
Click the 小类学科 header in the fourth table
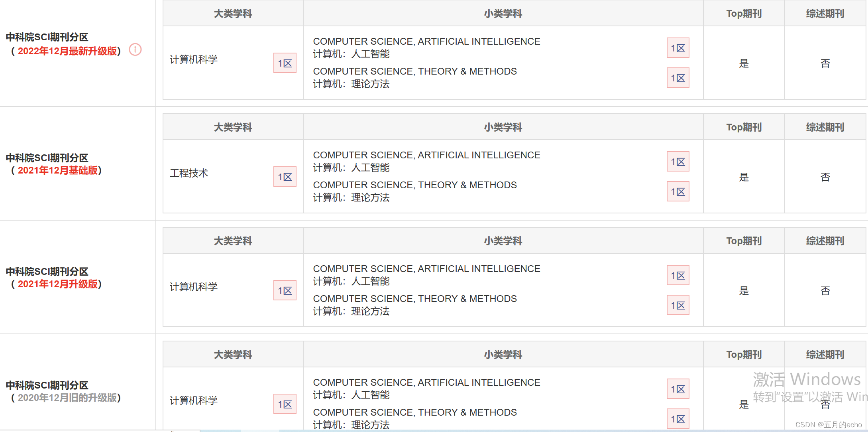coord(503,355)
